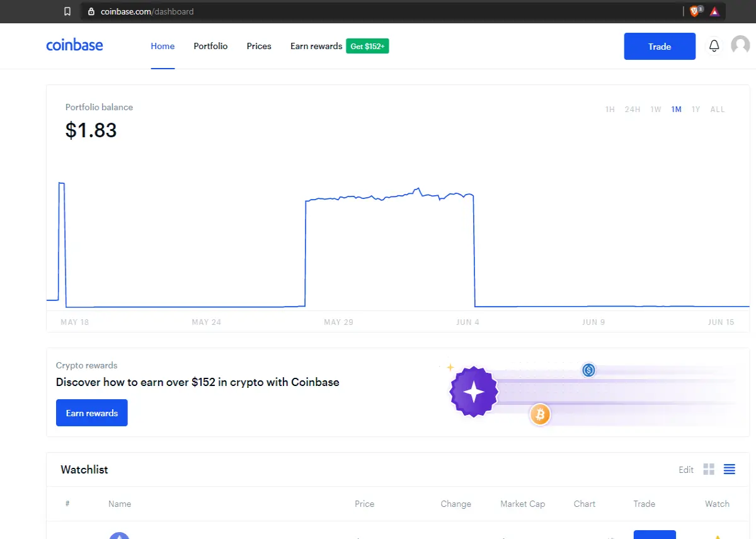
Task: Select the 1Y chart range
Action: (x=696, y=110)
